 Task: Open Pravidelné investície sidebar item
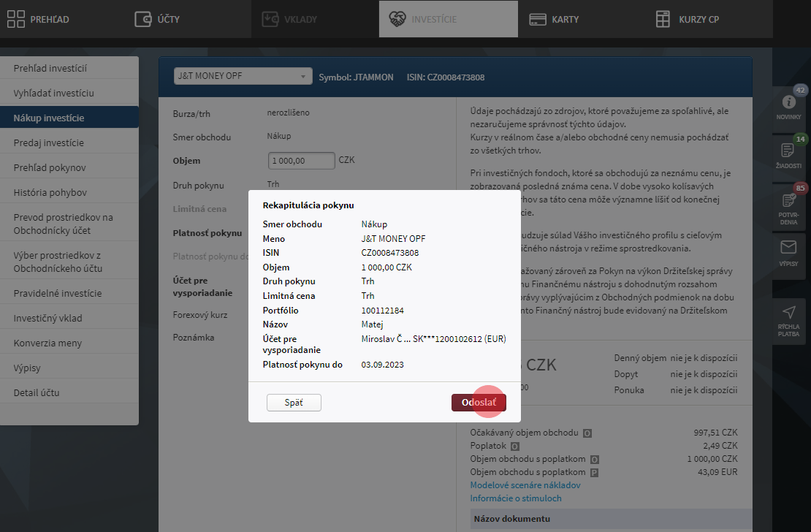pyautogui.click(x=58, y=293)
